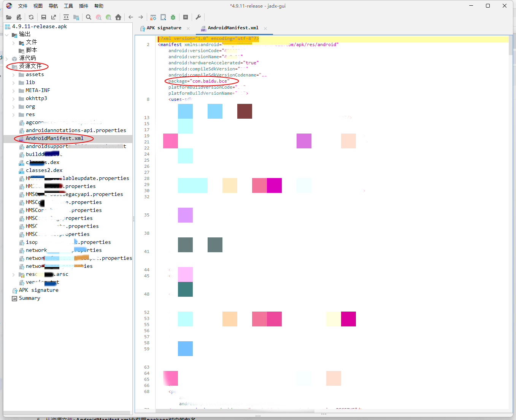This screenshot has height=420, width=516.
Task: Open Comment search icon with green circle
Action: 108,17
